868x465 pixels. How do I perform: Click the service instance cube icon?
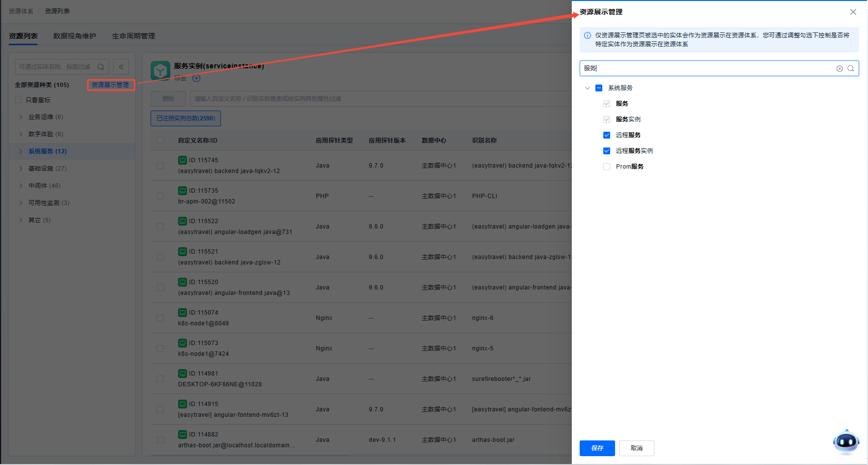coord(160,71)
